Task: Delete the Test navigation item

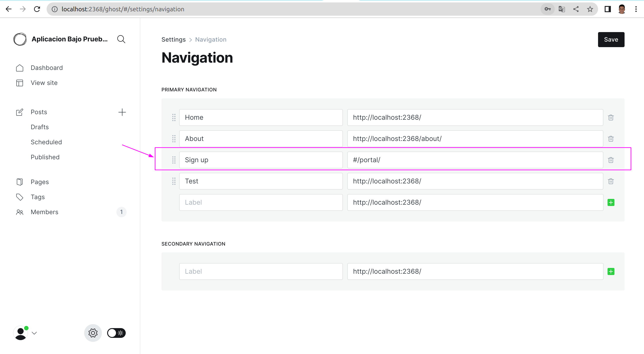Action: (x=610, y=181)
